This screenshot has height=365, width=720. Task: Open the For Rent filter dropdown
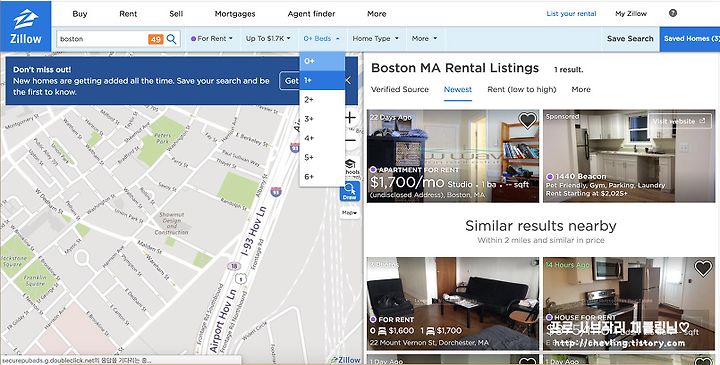212,39
